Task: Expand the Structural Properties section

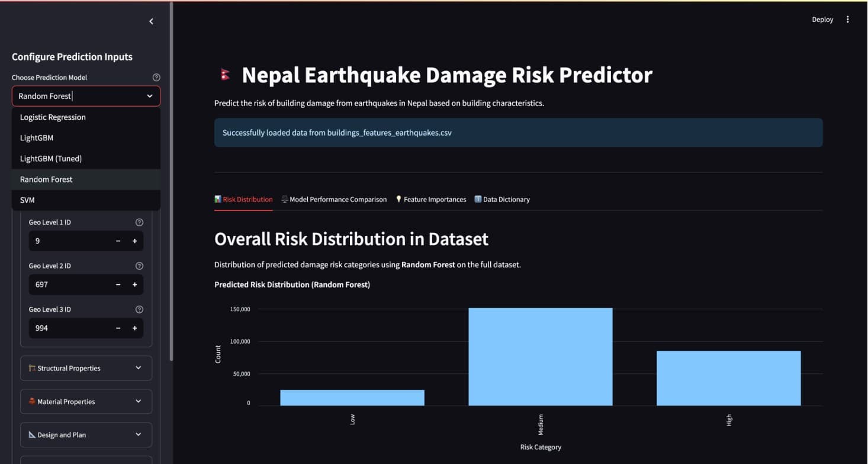Action: click(86, 367)
